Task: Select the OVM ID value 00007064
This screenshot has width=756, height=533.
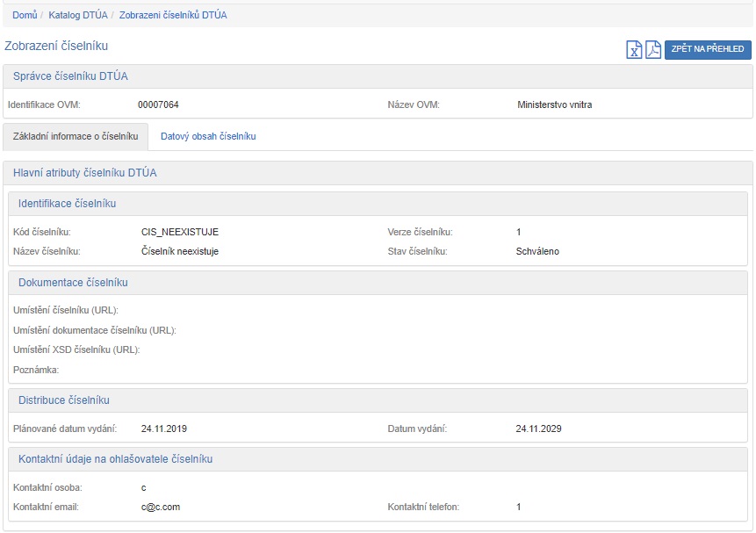Action: pyautogui.click(x=158, y=104)
